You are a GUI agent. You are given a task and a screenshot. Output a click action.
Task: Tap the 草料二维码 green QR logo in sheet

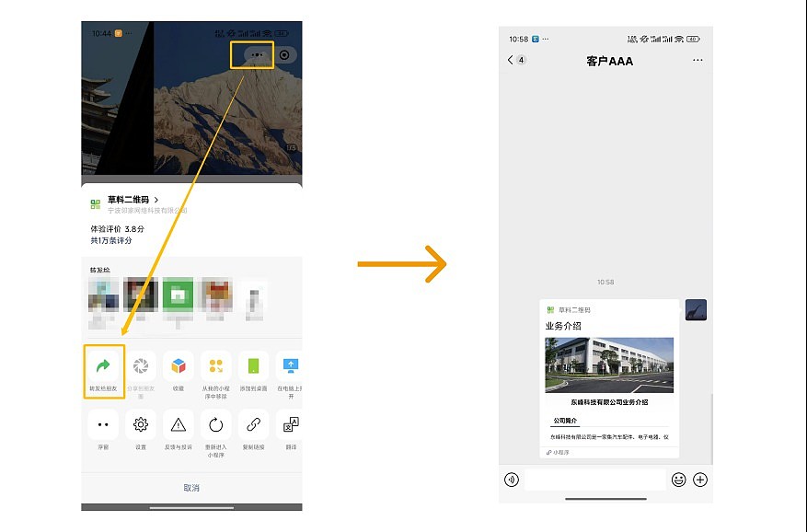(95, 204)
